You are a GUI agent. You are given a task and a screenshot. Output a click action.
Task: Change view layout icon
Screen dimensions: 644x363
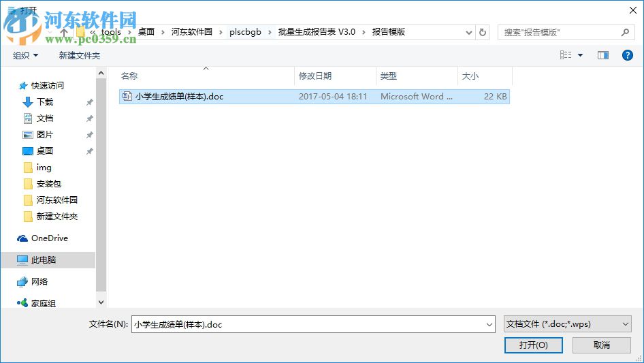coord(566,55)
